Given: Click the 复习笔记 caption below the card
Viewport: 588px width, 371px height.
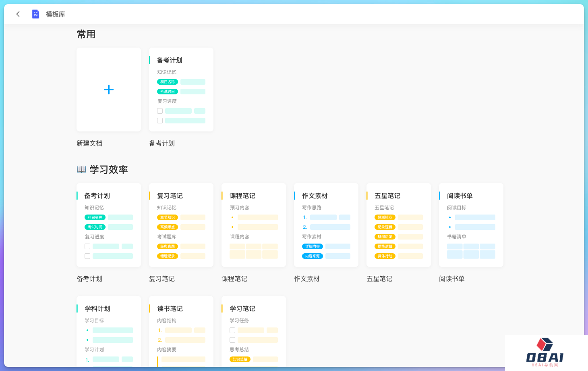Looking at the screenshot, I should [162, 279].
